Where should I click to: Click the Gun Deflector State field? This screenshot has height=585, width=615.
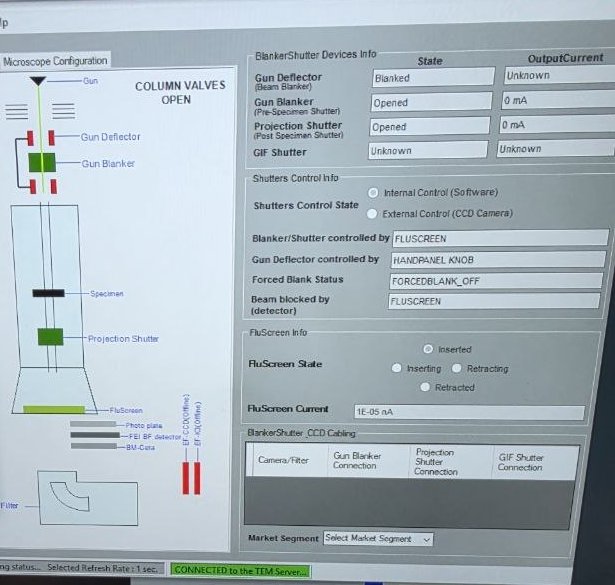tap(433, 77)
